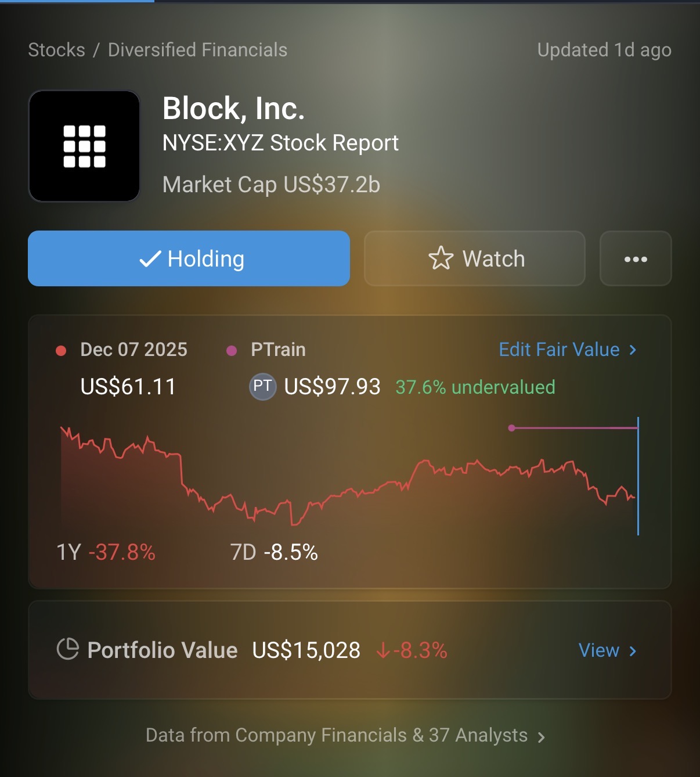Click the PT avatar badge icon

click(262, 387)
